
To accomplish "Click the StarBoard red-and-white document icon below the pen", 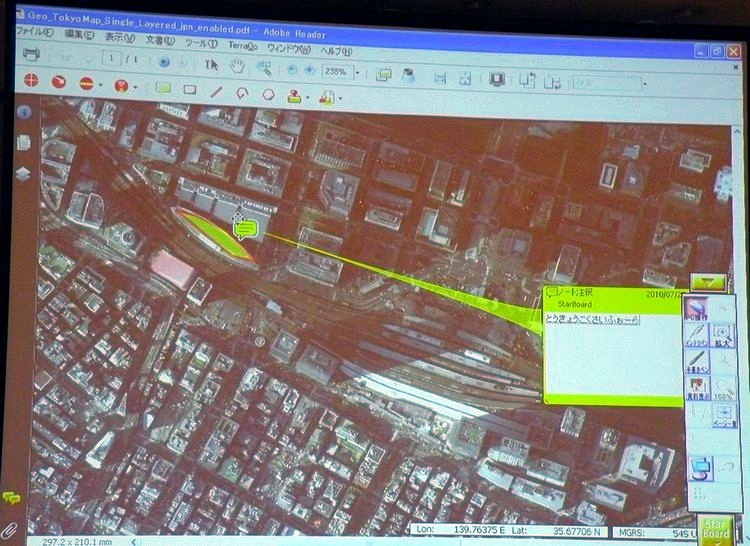I will [697, 388].
